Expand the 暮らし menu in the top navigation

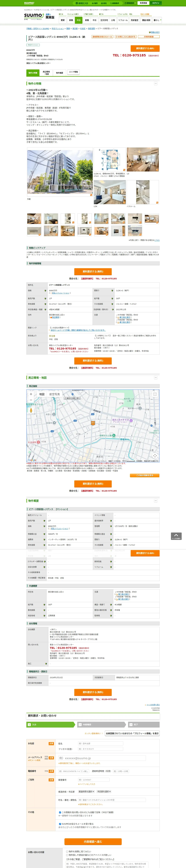157,20
